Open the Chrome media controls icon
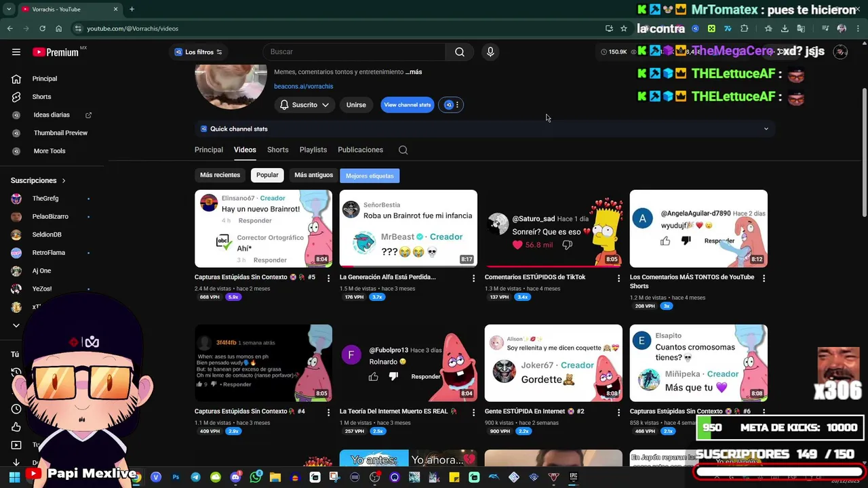 pyautogui.click(x=825, y=28)
